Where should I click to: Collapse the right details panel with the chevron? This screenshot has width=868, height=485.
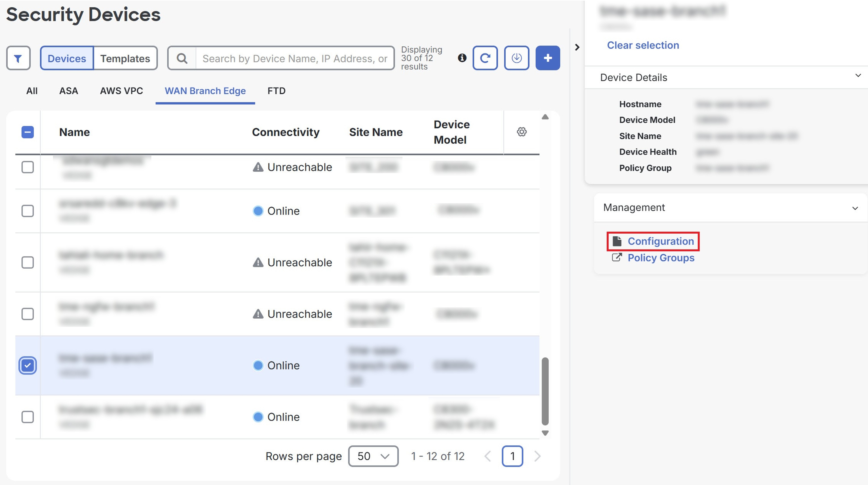tap(578, 47)
